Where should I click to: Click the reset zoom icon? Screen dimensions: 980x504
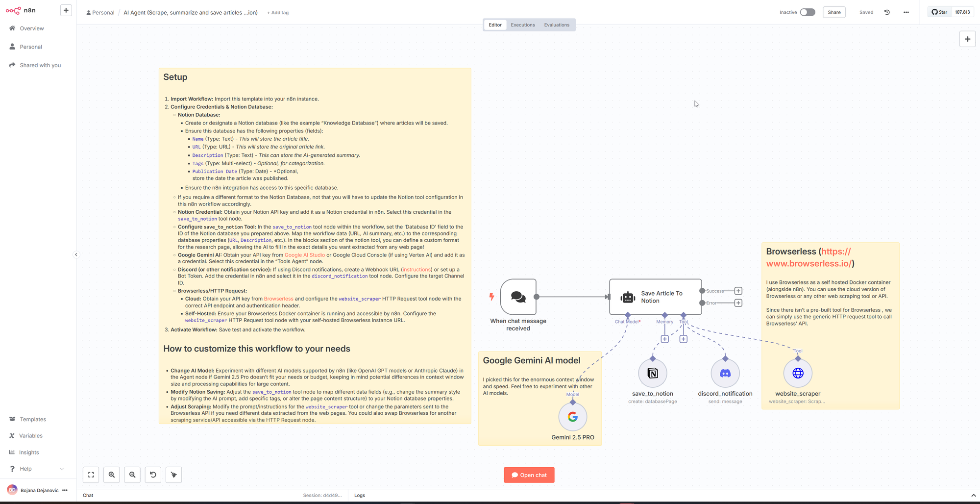tap(153, 475)
